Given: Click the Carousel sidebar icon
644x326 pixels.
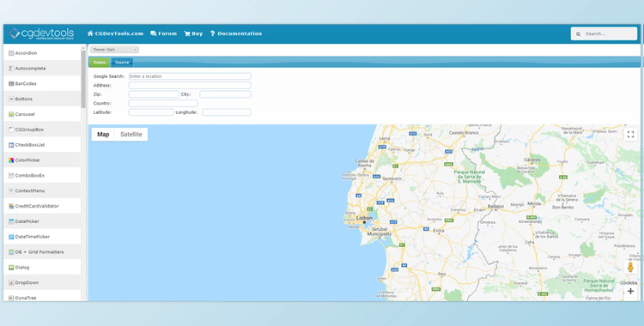Looking at the screenshot, I should point(11,115).
